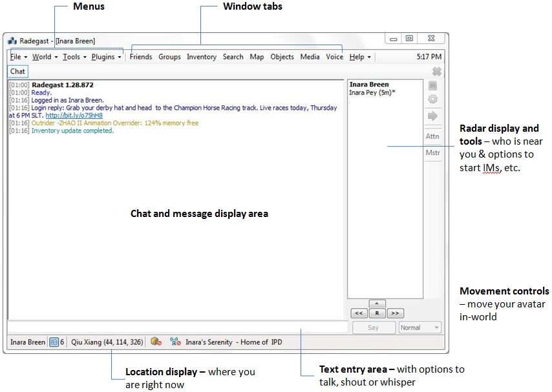
Task: Click the profile card icon beside radar
Action: 432,86
